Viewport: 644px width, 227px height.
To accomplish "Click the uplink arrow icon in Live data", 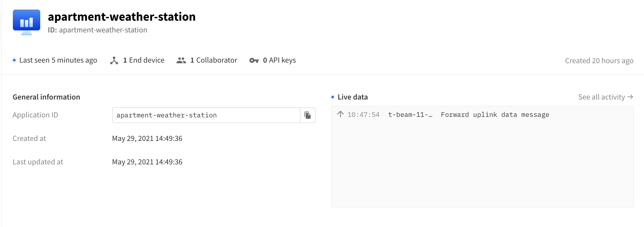I will pyautogui.click(x=340, y=114).
